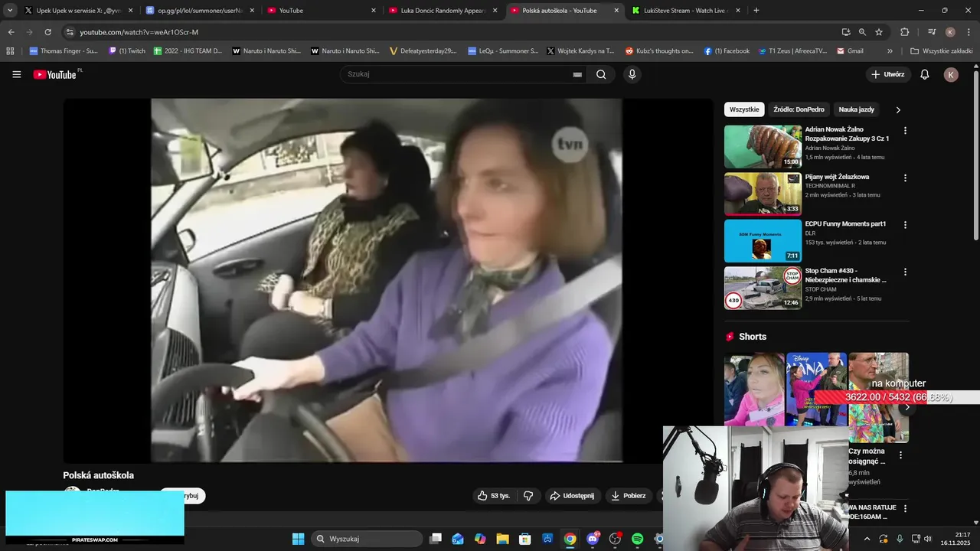The height and width of the screenshot is (551, 980).
Task: Open options for Pijany wójt Żelazkowa video
Action: pyautogui.click(x=905, y=178)
